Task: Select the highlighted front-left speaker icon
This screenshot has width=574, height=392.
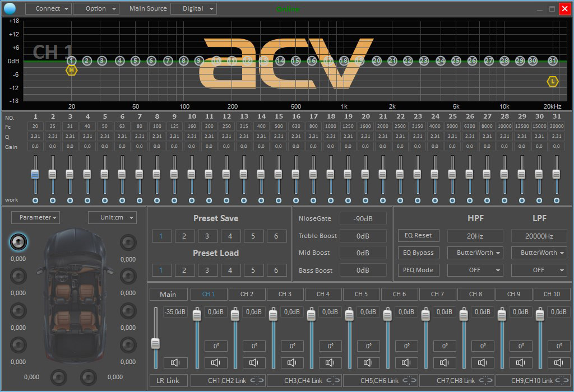Action: click(x=18, y=242)
